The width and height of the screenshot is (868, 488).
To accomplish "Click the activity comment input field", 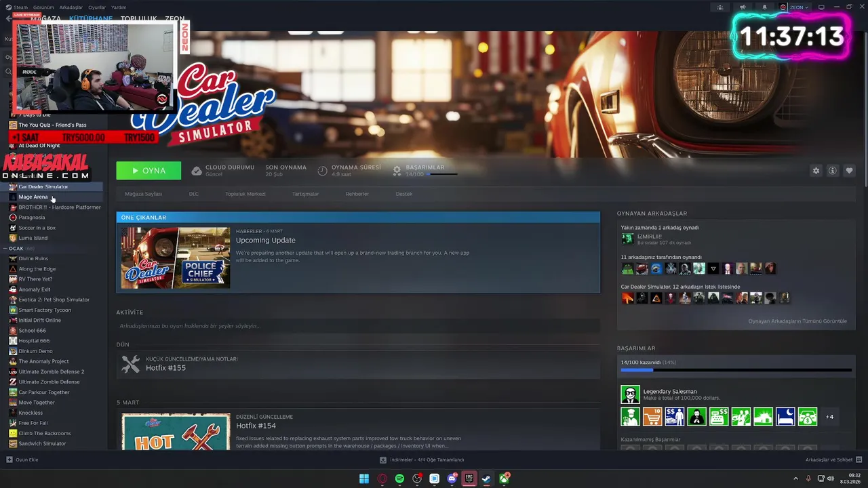I will pyautogui.click(x=358, y=326).
